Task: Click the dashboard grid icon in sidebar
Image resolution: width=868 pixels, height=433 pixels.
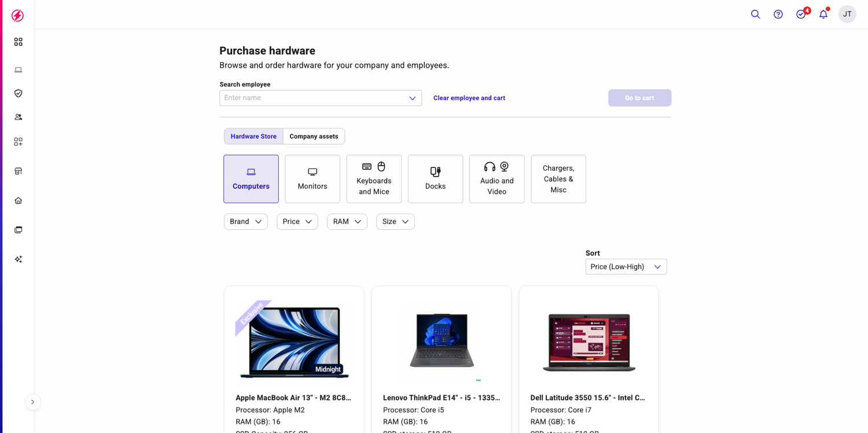Action: point(19,42)
